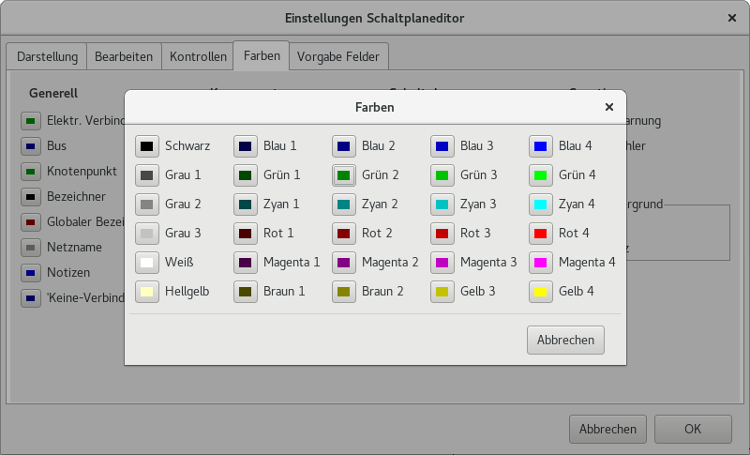
Task: Select the Blau 3 color button
Action: coord(442,146)
